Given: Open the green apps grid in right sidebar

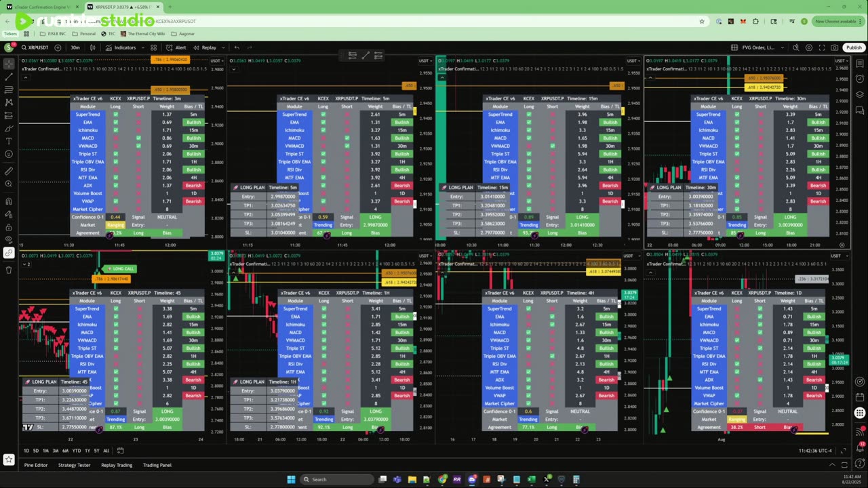Looking at the screenshot, I should [x=860, y=413].
